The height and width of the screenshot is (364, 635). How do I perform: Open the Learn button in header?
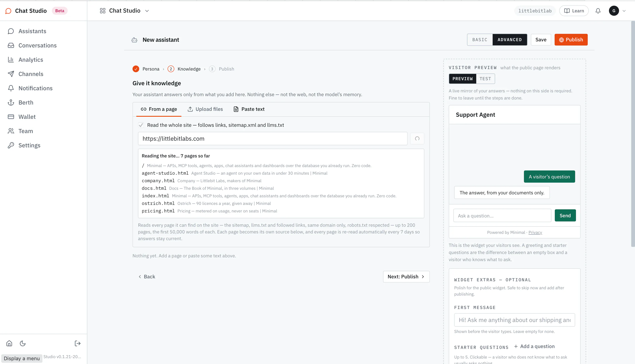(574, 11)
